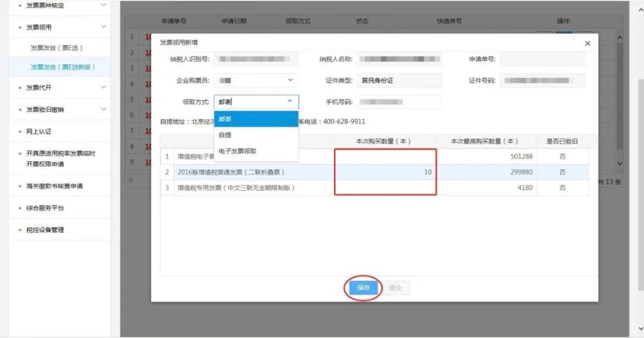Image resolution: width=644 pixels, height=338 pixels.
Task: Edit purchase quantity for 2016版增值税普通发票
Action: (x=385, y=172)
